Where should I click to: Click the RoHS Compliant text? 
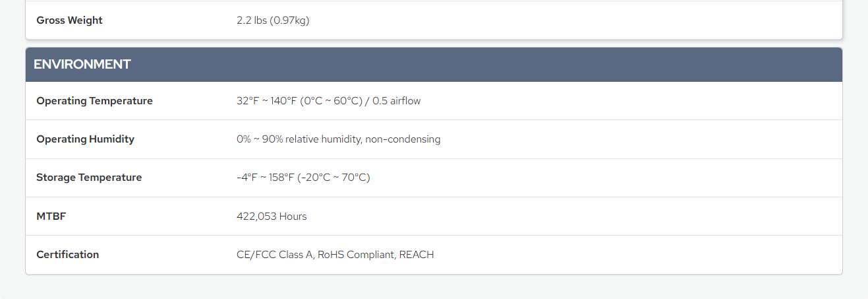click(x=357, y=255)
